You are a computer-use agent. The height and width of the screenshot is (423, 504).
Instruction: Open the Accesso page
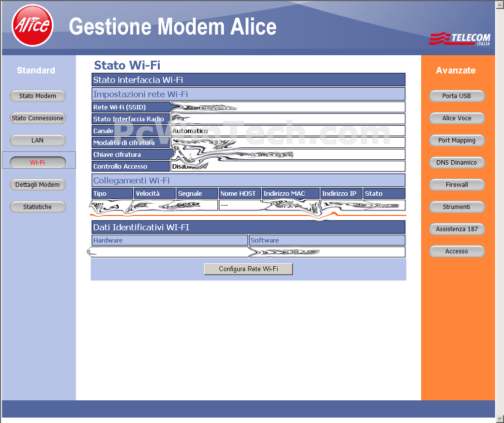click(457, 251)
